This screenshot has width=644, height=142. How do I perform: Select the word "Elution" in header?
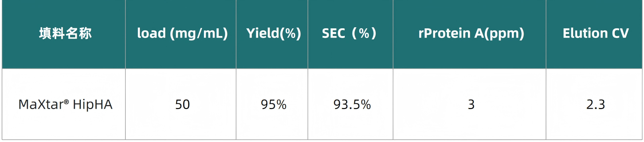(x=585, y=33)
